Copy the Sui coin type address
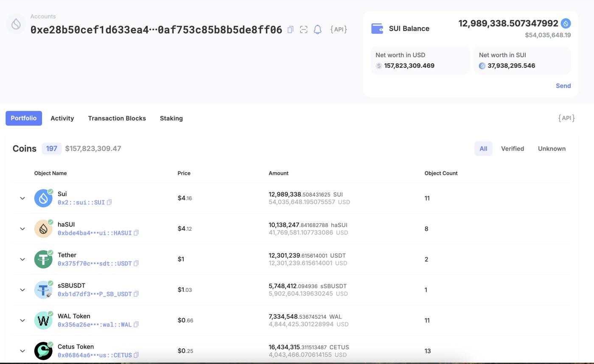The width and height of the screenshot is (594, 364). point(109,202)
